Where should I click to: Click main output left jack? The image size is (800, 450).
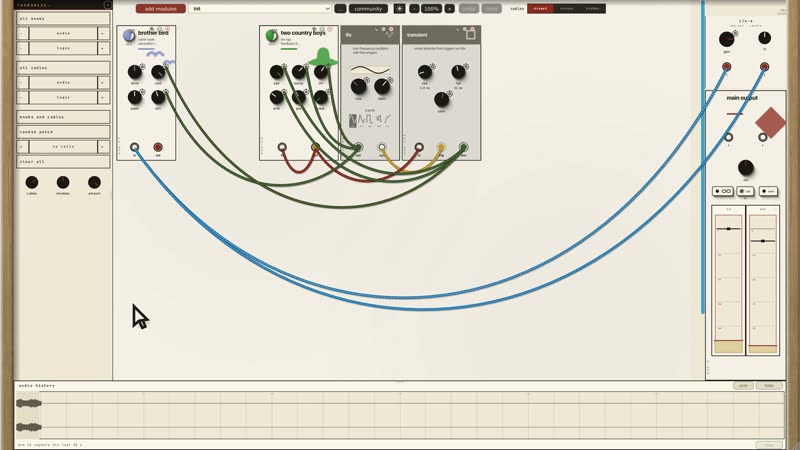[x=729, y=137]
